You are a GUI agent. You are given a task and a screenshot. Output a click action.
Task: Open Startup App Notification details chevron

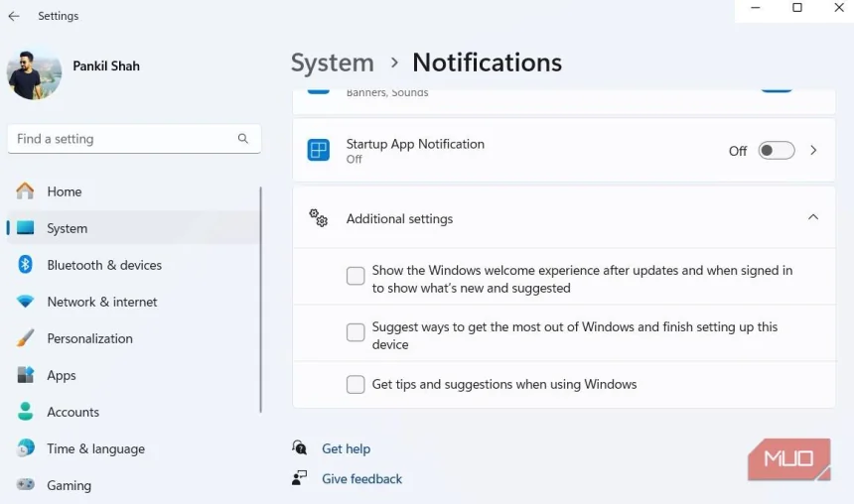[813, 151]
